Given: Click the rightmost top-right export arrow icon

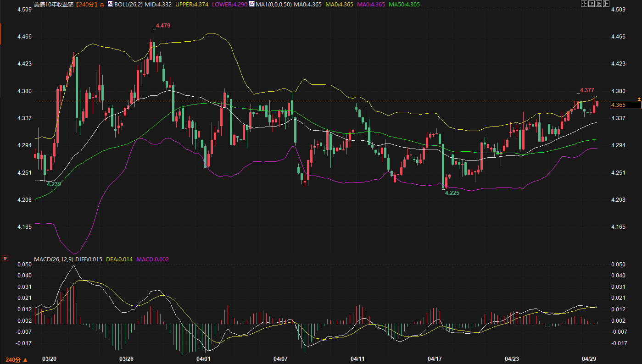Looking at the screenshot, I should [x=606, y=4].
